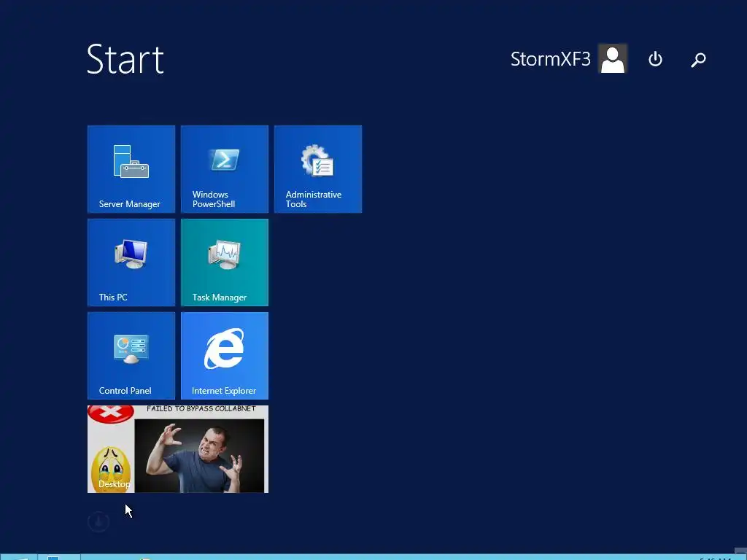This screenshot has height=560, width=747.
Task: Click the power options icon
Action: coord(656,59)
